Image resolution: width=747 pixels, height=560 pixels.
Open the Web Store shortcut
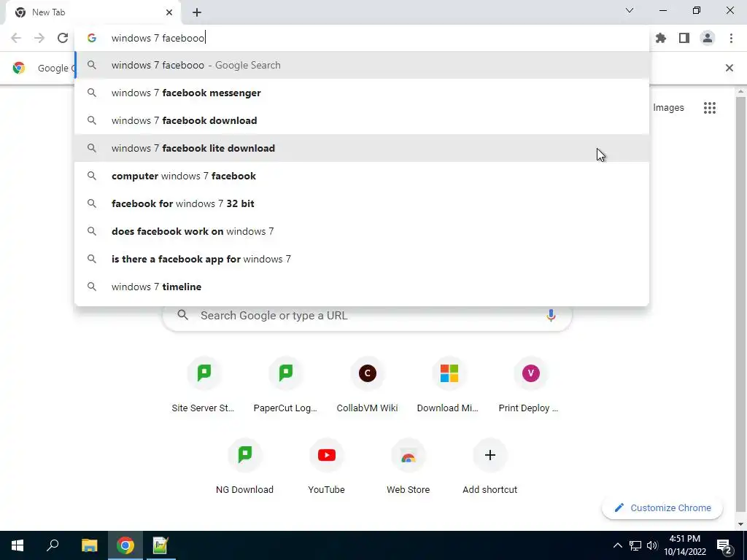coord(408,467)
